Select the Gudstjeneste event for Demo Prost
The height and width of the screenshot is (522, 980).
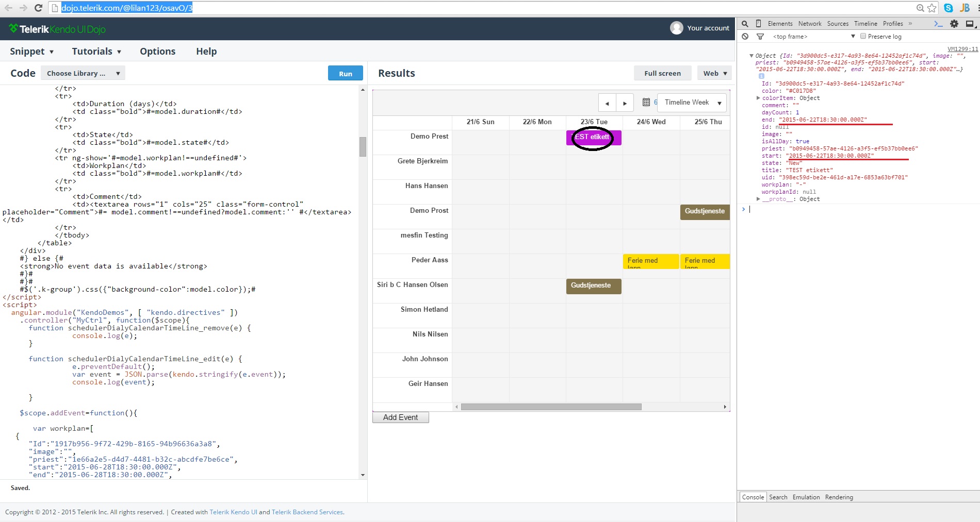(705, 212)
